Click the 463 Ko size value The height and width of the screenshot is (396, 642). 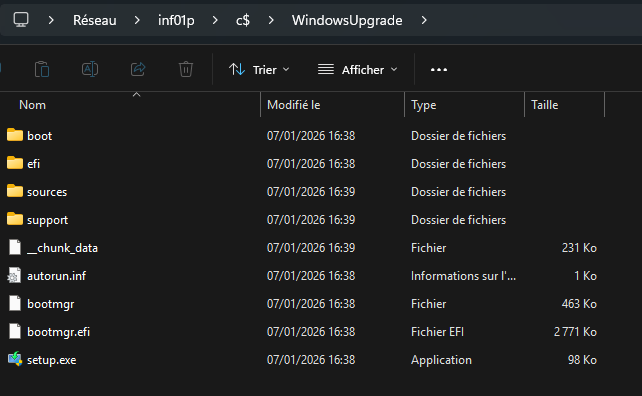click(x=579, y=304)
